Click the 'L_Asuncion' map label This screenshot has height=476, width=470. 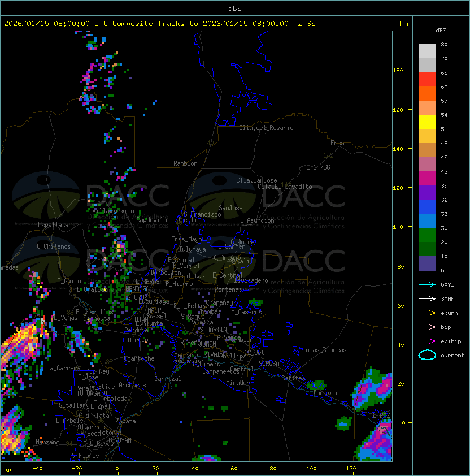257,220
